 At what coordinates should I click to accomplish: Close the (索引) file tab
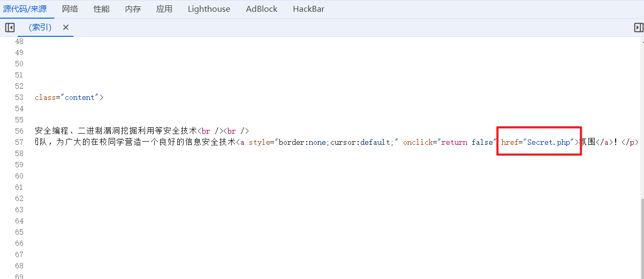click(x=66, y=27)
